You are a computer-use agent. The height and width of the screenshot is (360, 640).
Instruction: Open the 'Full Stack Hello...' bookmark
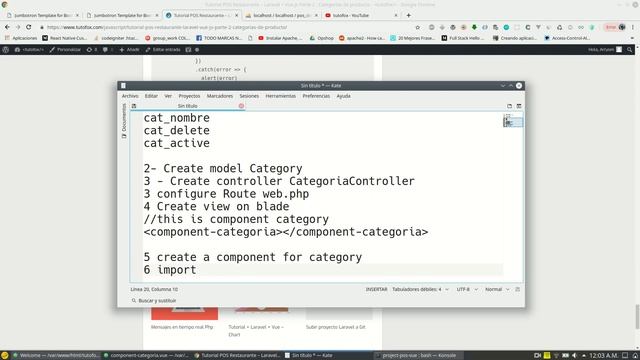point(462,38)
